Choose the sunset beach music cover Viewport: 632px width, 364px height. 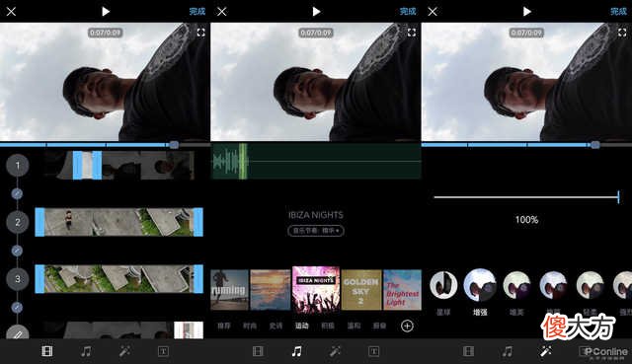pos(270,290)
